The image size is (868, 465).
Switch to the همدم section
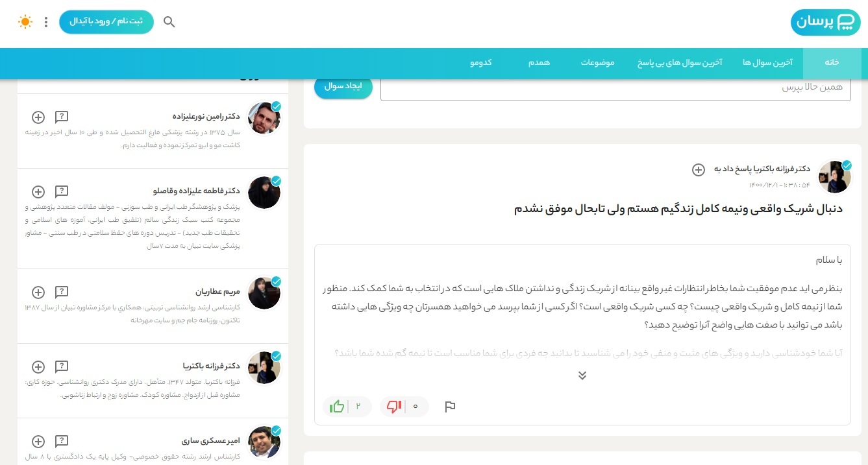pos(539,63)
